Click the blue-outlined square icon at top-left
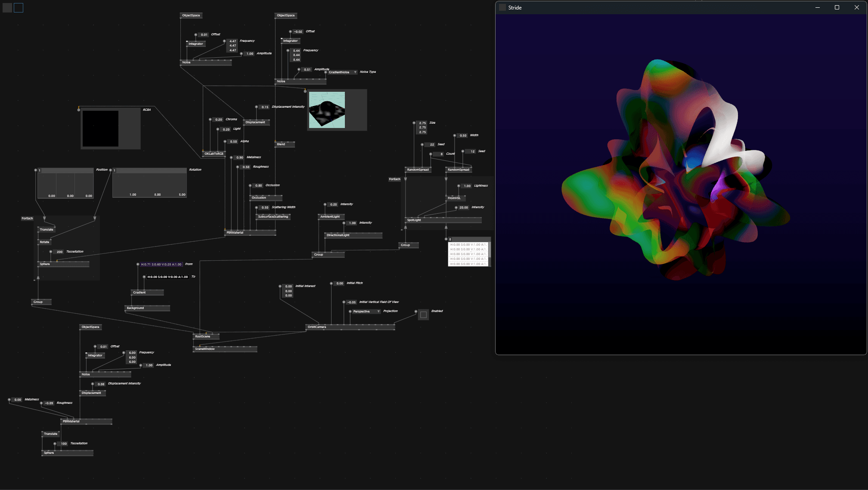868x490 pixels. coord(19,8)
